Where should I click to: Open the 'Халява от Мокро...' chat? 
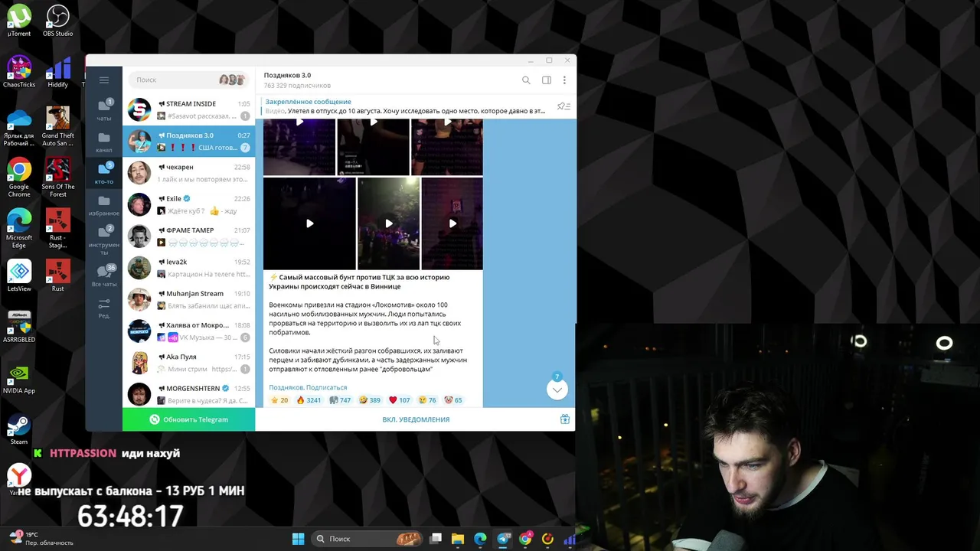[188, 331]
